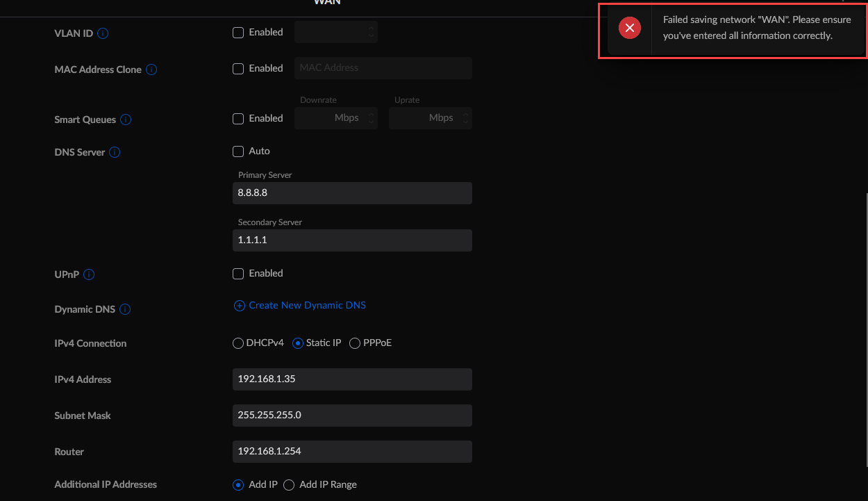Click the VLAN ID info icon
868x501 pixels.
[103, 33]
